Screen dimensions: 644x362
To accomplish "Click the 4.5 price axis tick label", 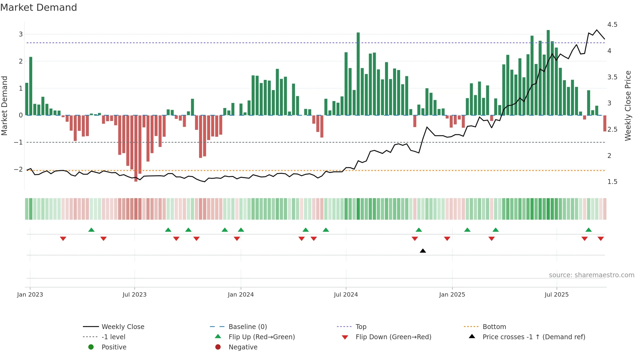I will (612, 25).
